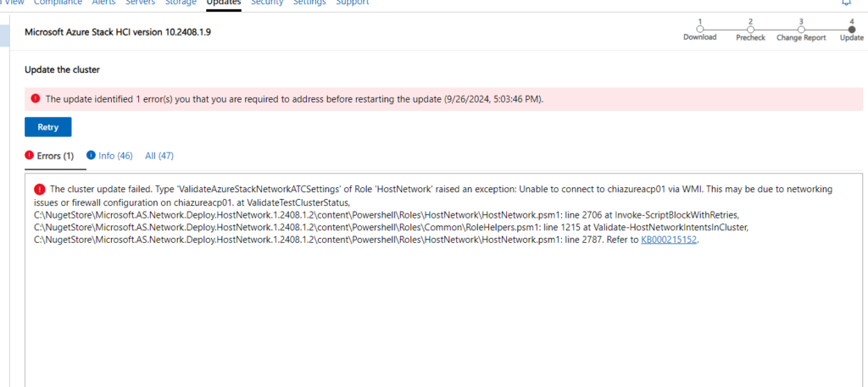Go to the Support tab

point(352,3)
